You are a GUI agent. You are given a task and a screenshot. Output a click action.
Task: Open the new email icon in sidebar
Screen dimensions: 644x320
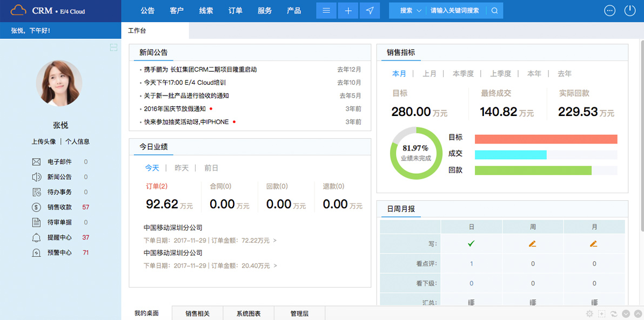(x=36, y=161)
